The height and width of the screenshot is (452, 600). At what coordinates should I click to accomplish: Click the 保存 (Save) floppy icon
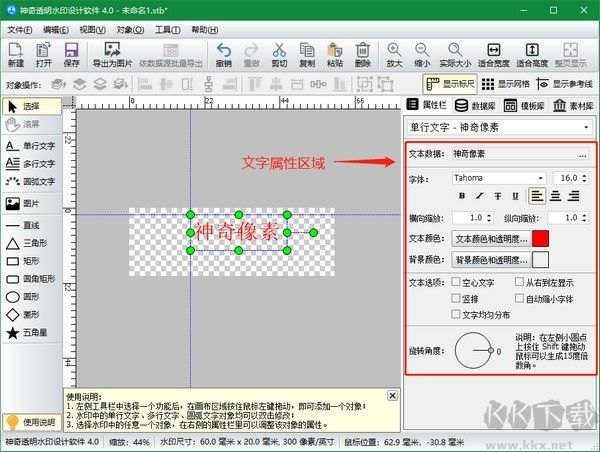pos(71,55)
